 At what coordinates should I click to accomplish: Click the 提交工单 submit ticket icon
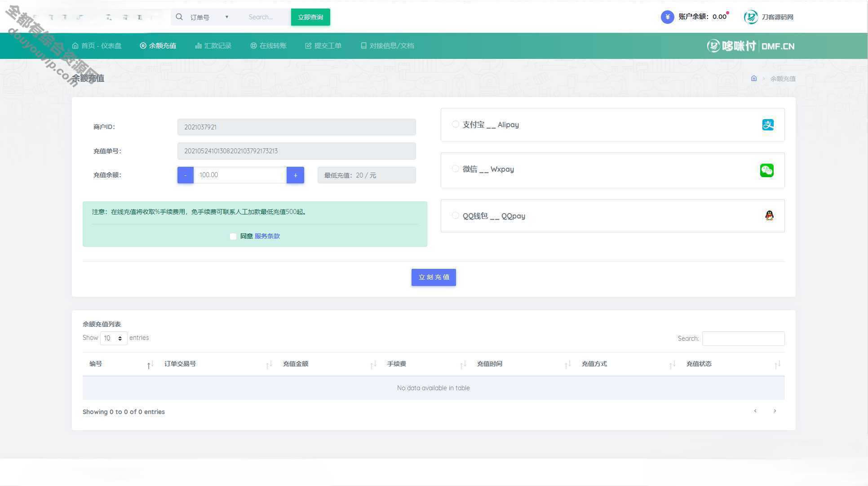tap(309, 45)
